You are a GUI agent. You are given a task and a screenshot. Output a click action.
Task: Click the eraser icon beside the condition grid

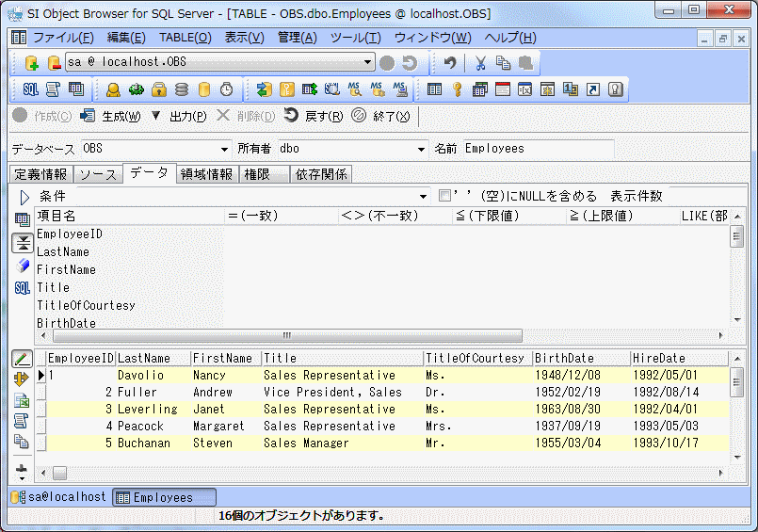23,266
